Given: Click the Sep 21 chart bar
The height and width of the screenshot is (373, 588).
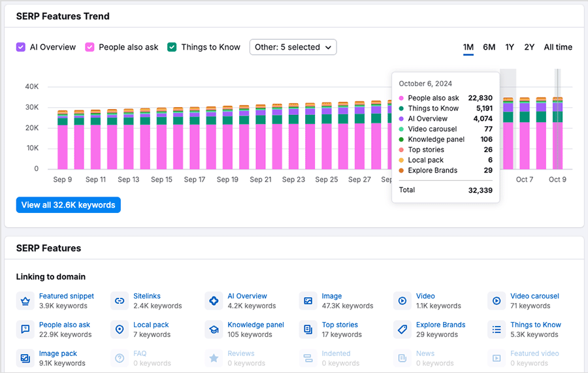Looking at the screenshot, I should [261, 137].
